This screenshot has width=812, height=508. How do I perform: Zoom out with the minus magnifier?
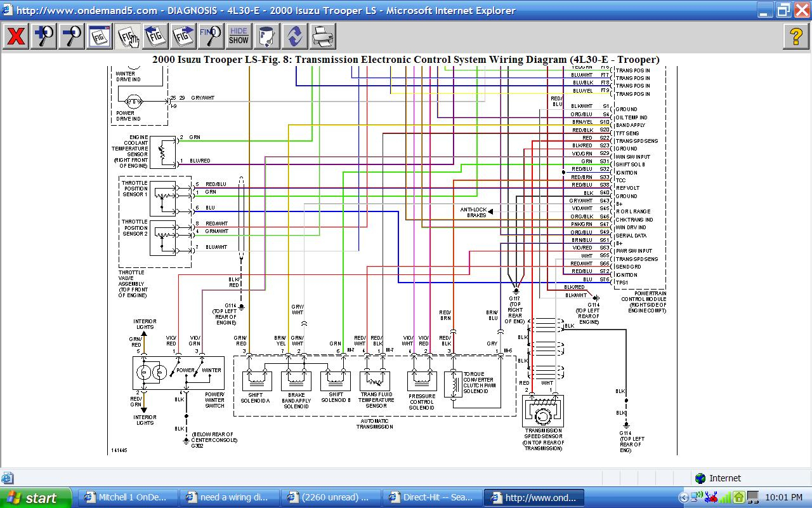click(x=72, y=36)
